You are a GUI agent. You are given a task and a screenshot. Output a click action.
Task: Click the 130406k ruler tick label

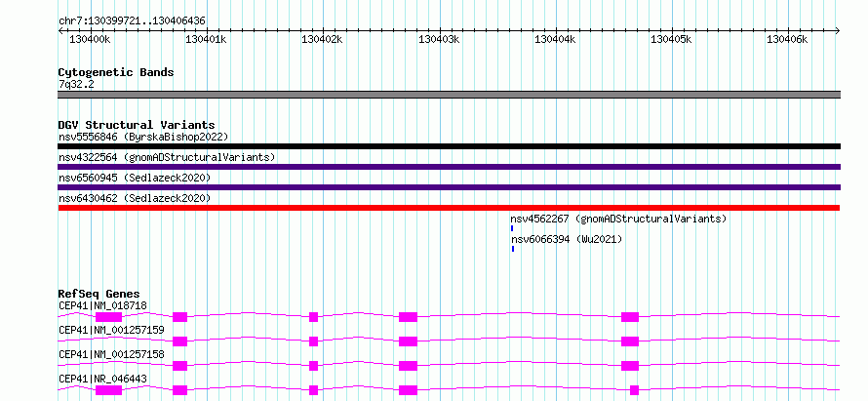tap(788, 39)
